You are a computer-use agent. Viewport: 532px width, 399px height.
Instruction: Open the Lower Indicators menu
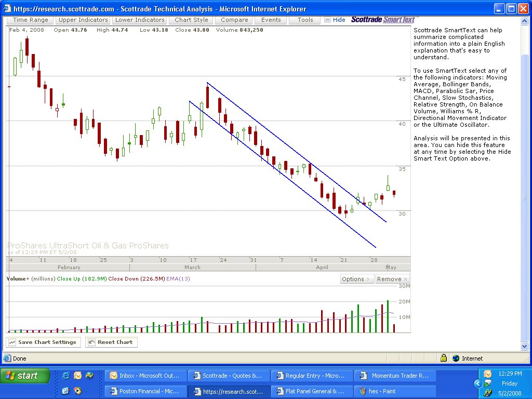(x=140, y=20)
